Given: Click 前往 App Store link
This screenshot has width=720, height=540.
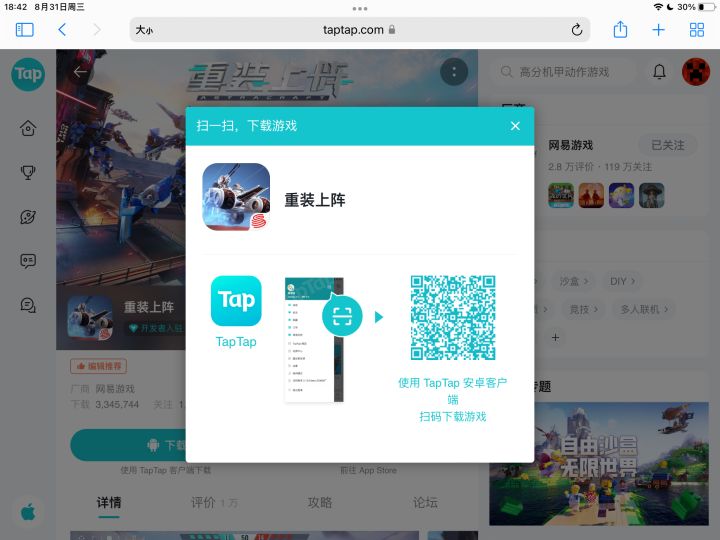Looking at the screenshot, I should 368,470.
